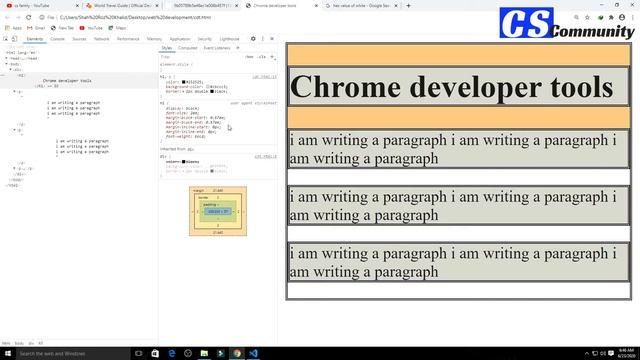
Task: Select the 'Chrome developer tools' text node
Action: coord(67,81)
